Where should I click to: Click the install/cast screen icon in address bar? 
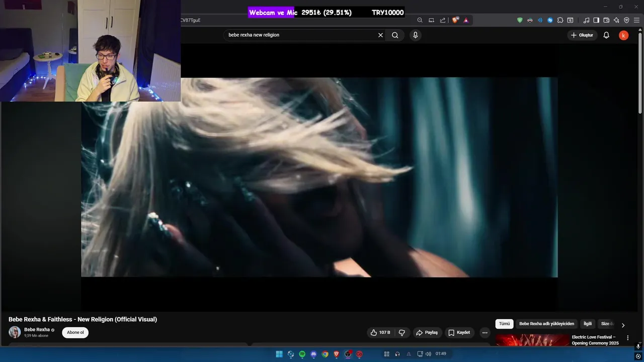[431, 20]
